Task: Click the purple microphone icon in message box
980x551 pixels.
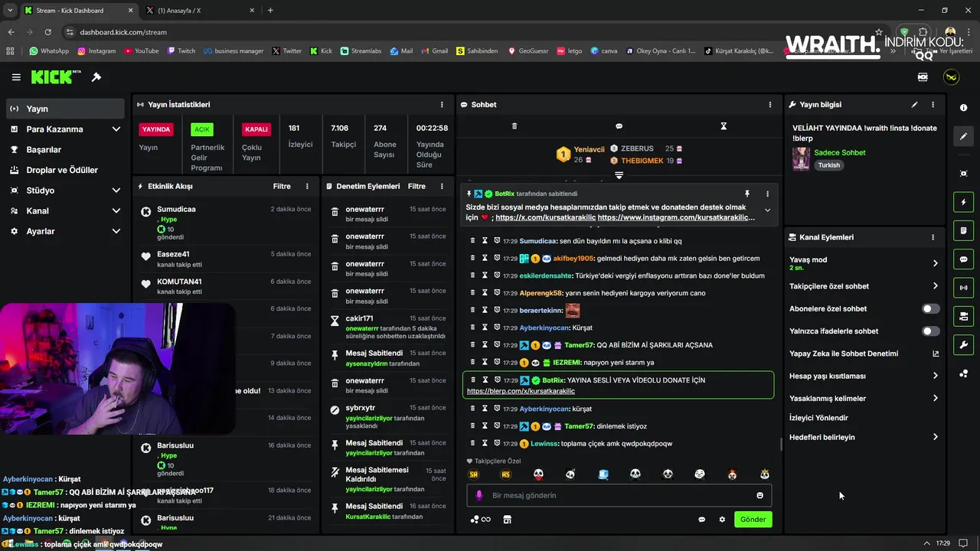Action: (479, 495)
